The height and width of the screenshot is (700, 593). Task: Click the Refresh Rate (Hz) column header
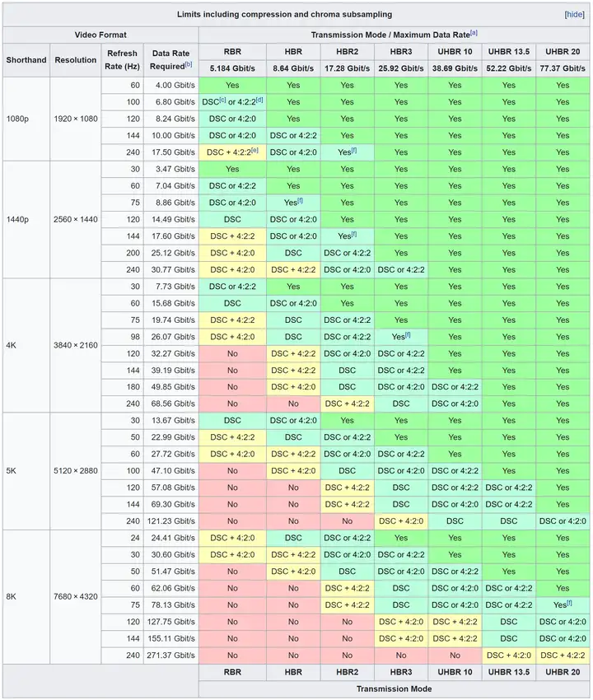(x=122, y=60)
